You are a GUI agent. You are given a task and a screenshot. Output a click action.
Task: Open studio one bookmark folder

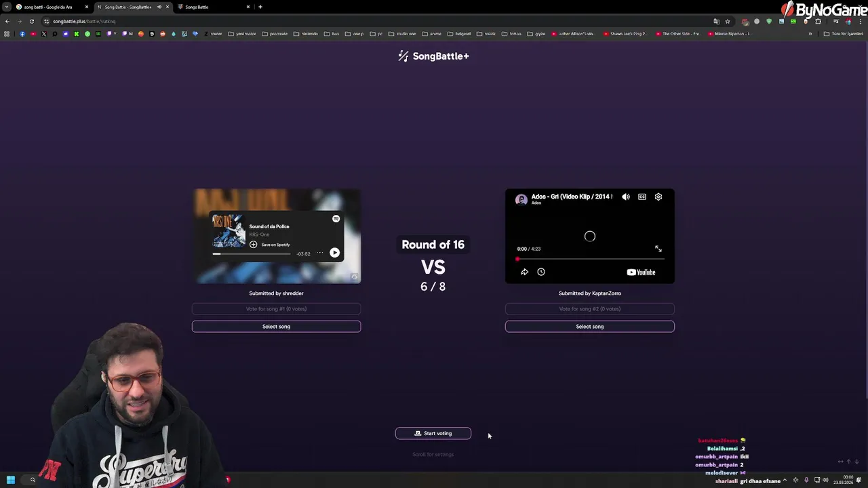(402, 34)
